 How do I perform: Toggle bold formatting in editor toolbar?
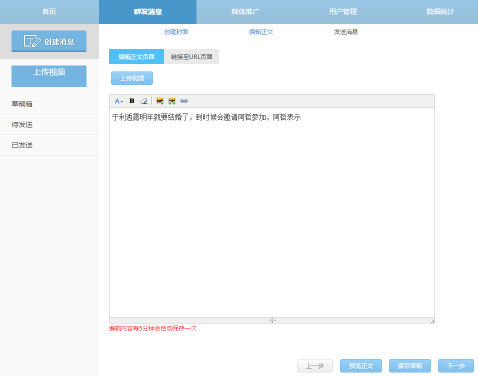[132, 101]
